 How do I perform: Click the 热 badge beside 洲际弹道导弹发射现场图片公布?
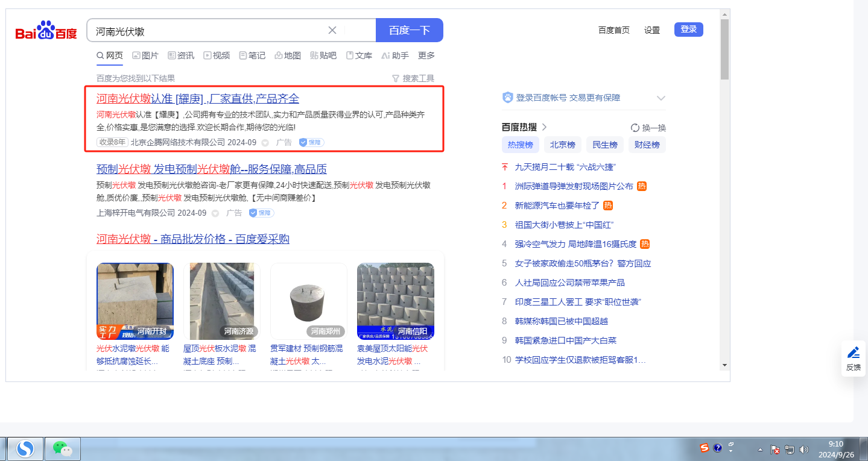click(x=642, y=186)
